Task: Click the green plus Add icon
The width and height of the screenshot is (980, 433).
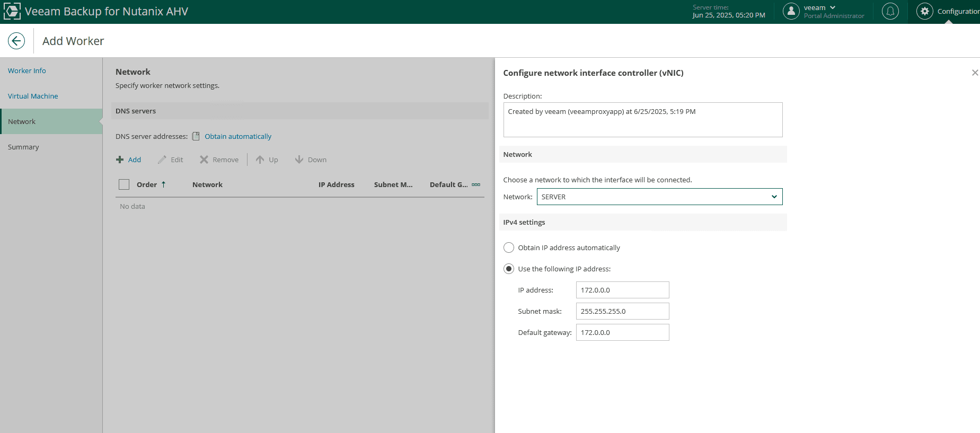Action: coord(120,160)
